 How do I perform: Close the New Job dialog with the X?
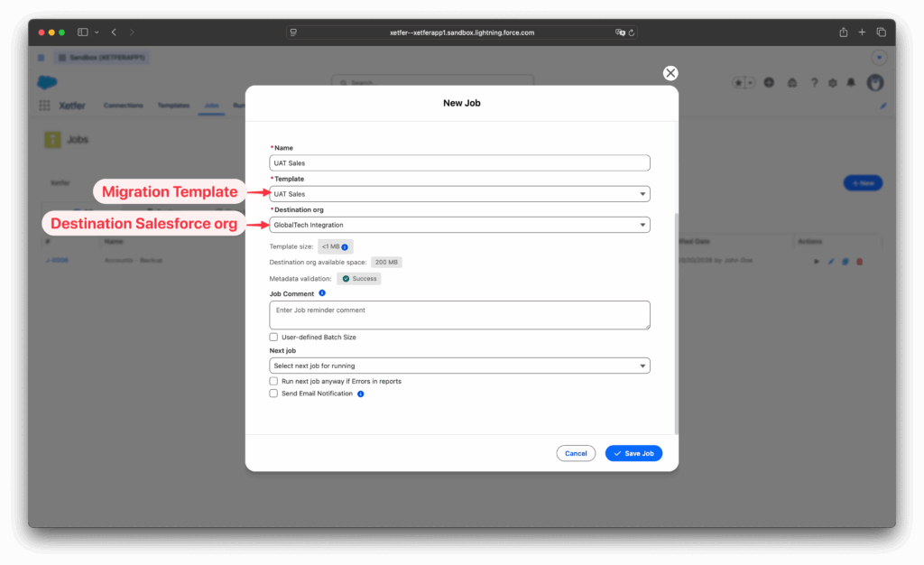point(670,73)
